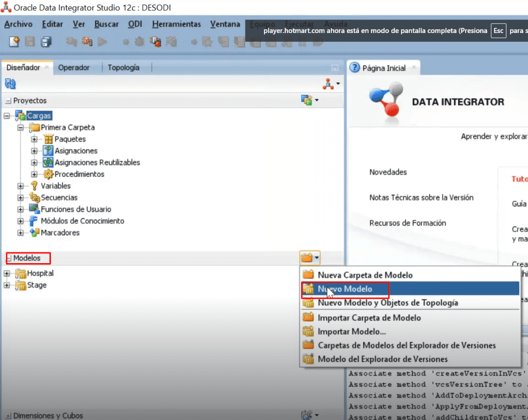Click the Nueva Carpeta de Modelo icon
This screenshot has width=528, height=420.
308,274
